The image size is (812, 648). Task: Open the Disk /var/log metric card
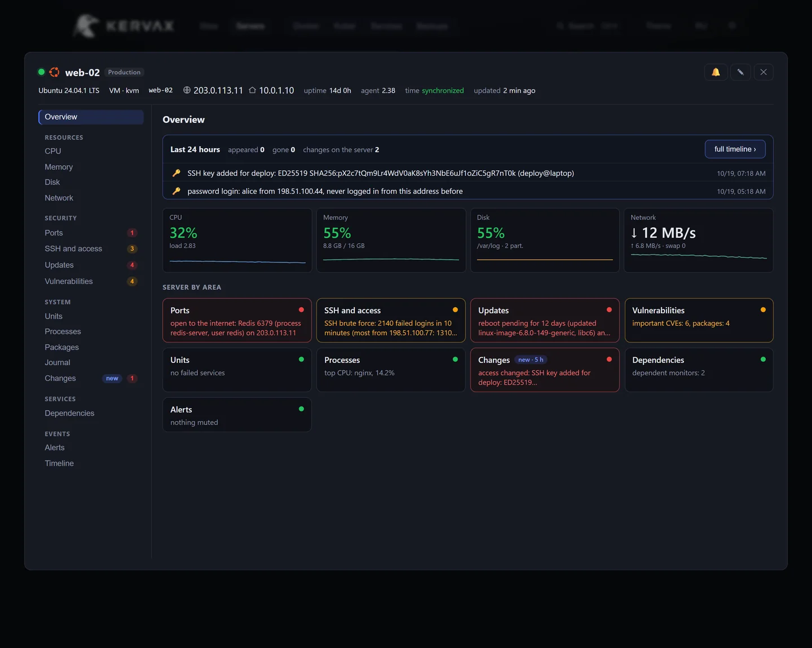point(545,241)
